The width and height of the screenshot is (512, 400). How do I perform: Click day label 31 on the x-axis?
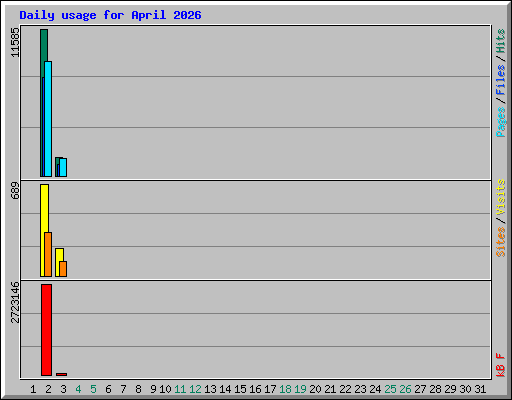pyautogui.click(x=480, y=389)
